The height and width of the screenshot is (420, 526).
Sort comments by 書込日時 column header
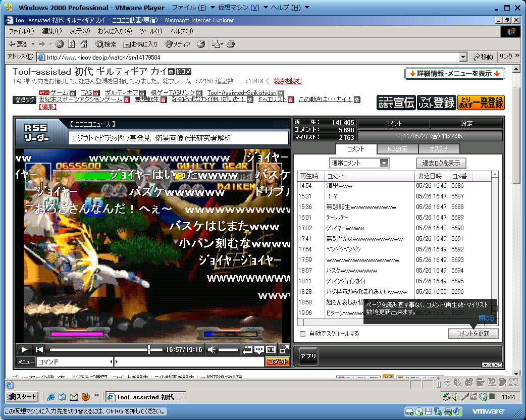point(433,176)
